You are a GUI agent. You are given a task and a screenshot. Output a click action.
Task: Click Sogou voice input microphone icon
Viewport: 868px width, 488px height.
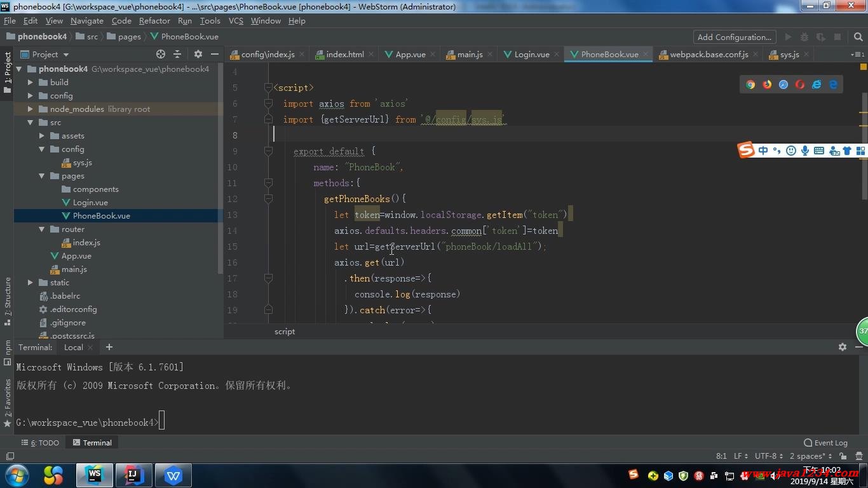(805, 151)
